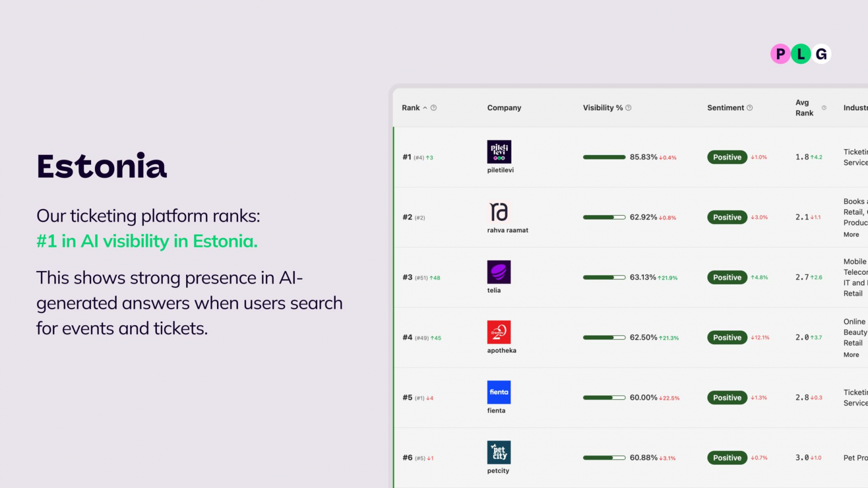Click the green L logo circle
Viewport: 868px width, 488px height.
coord(801,54)
